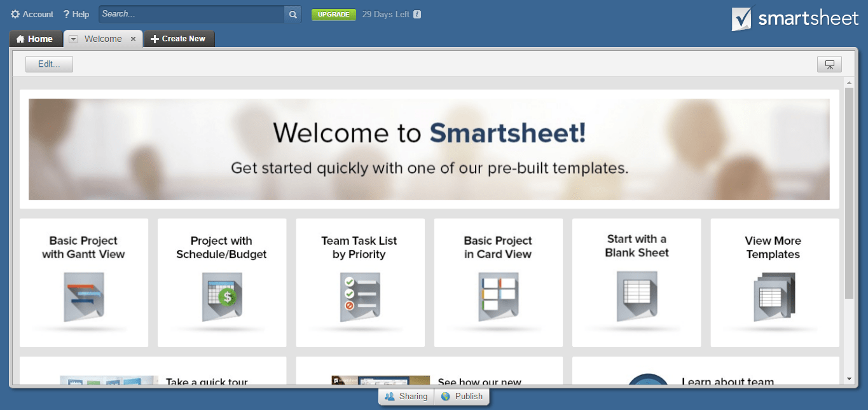This screenshot has height=410, width=868.
Task: Open Basic Project with Gantt View template
Action: coord(84,283)
